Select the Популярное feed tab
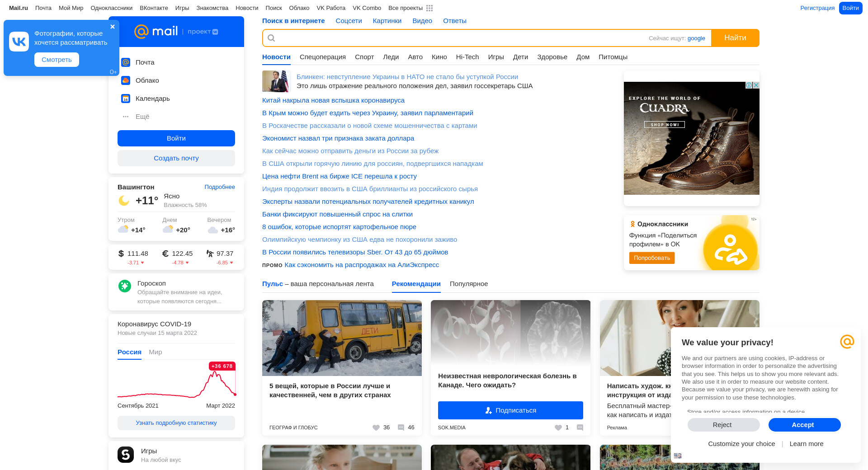 point(469,284)
